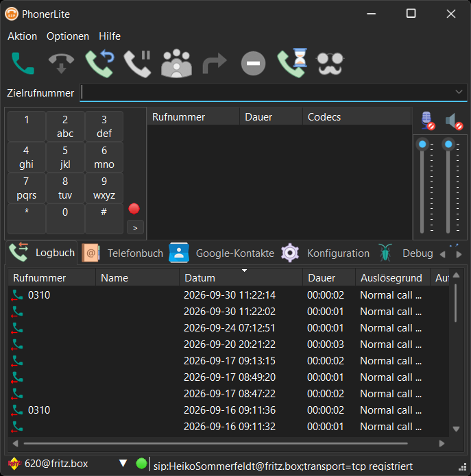Expand the keypad with the > button
471x476 pixels.
[x=135, y=227]
